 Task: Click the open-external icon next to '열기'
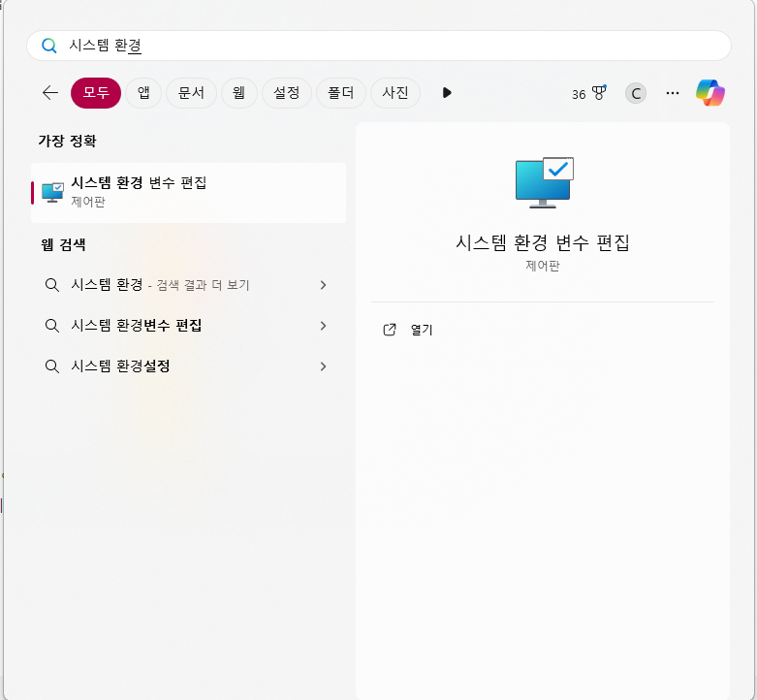(390, 330)
